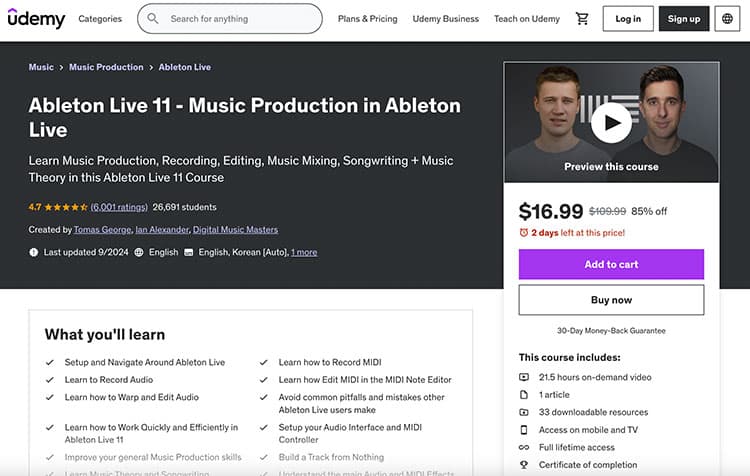Click the checkmark beside Learn how to Record MIDI
This screenshot has height=476, width=750.
click(x=264, y=362)
